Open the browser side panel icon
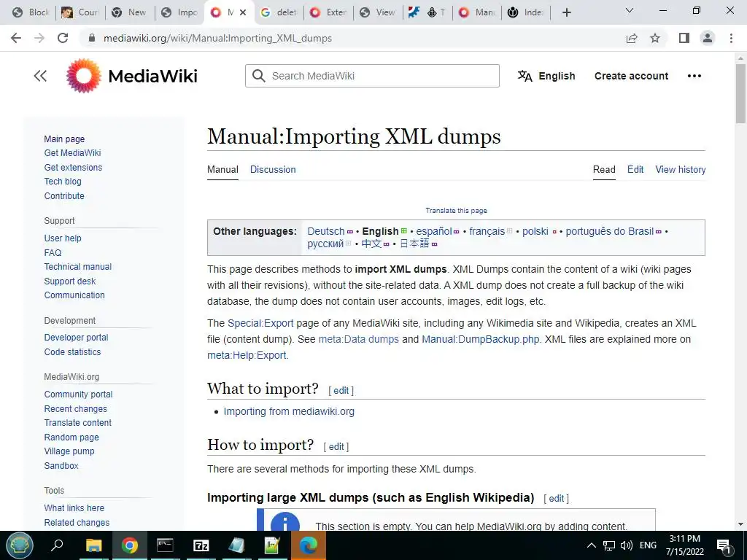This screenshot has height=560, width=747. click(x=684, y=38)
